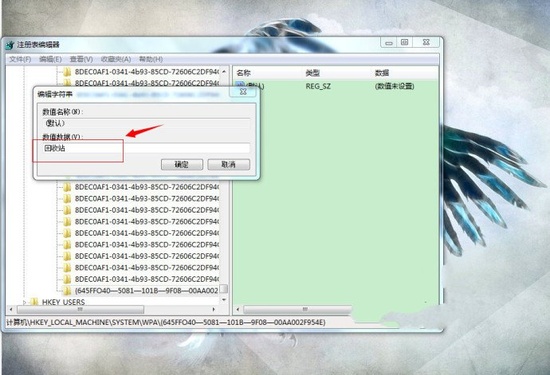Image resolution: width=550 pixels, height=375 pixels.
Task: Expand the HKEY_USERS tree node
Action: (24, 302)
